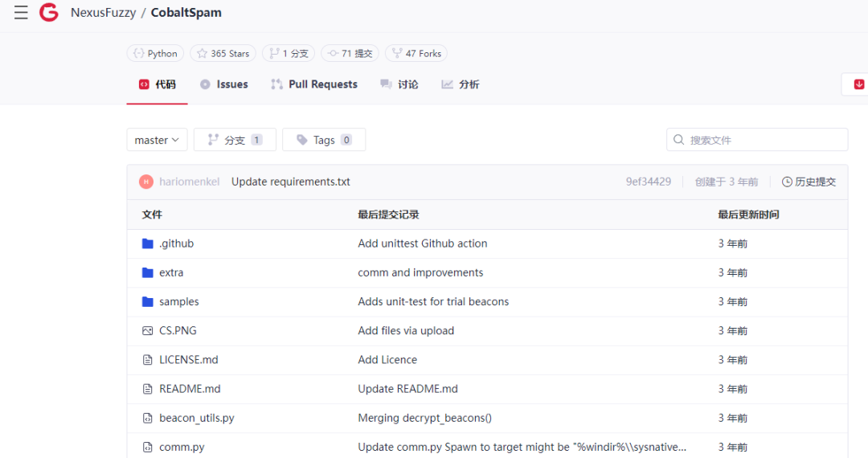Switch to the Pull Requests tab
Viewport: 868px width, 458px height.
tap(314, 84)
